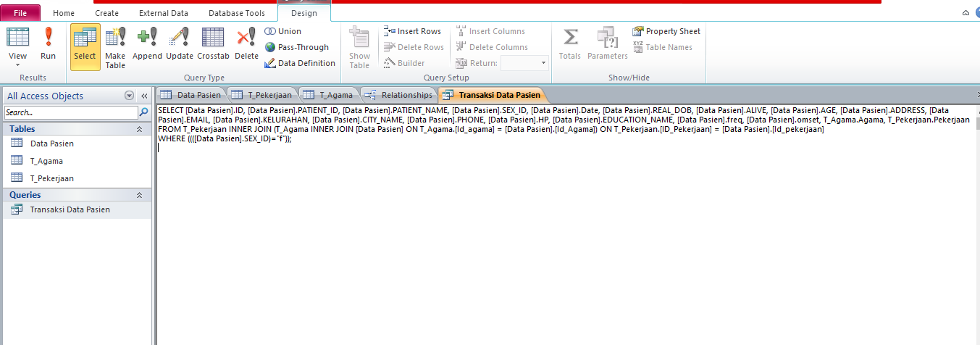This screenshot has height=345, width=980.
Task: Click the Show Table button
Action: 359,48
